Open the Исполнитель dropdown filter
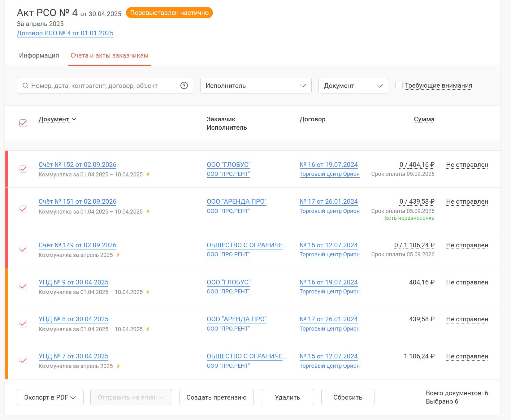511x420 pixels. point(256,86)
